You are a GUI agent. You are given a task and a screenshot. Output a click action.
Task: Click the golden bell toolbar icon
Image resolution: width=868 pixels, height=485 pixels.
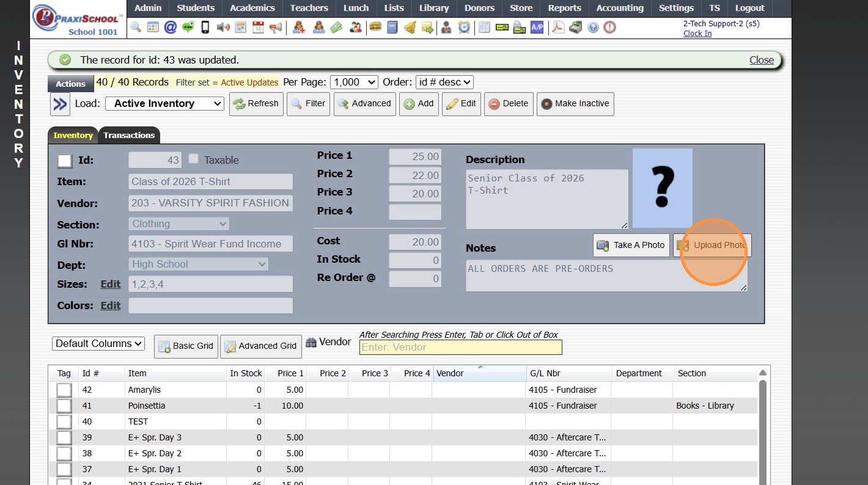pos(410,27)
